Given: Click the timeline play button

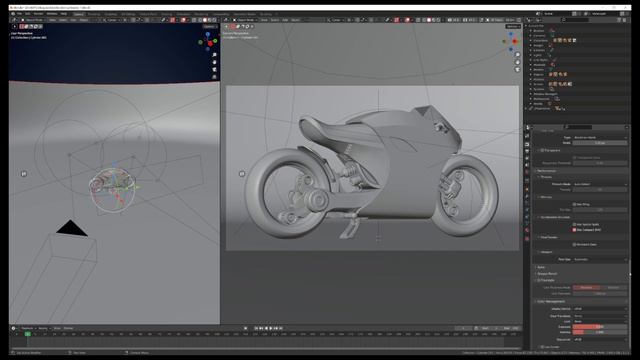Looking at the screenshot, I should [x=271, y=328].
